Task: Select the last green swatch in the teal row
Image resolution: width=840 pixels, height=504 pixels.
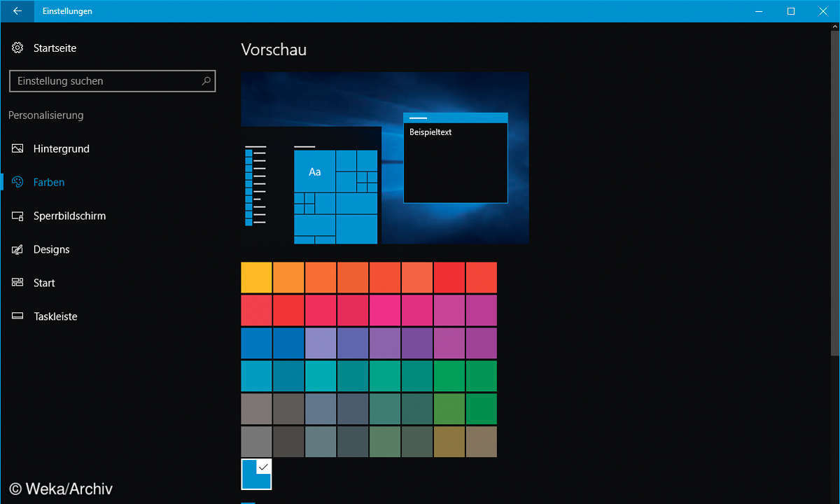Action: click(482, 376)
